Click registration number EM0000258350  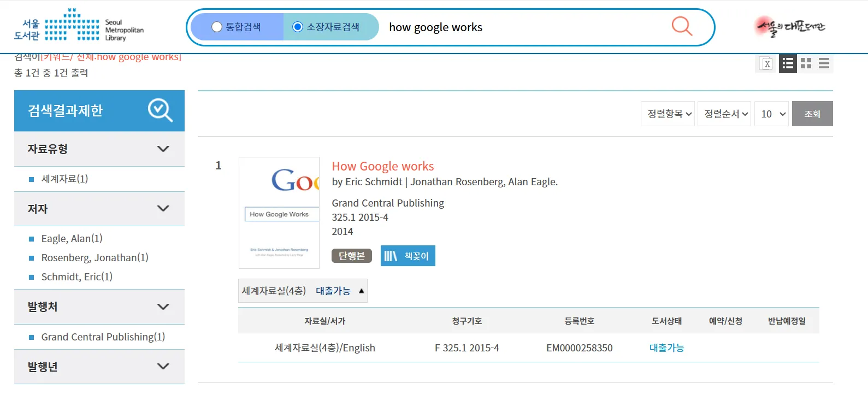coord(580,348)
